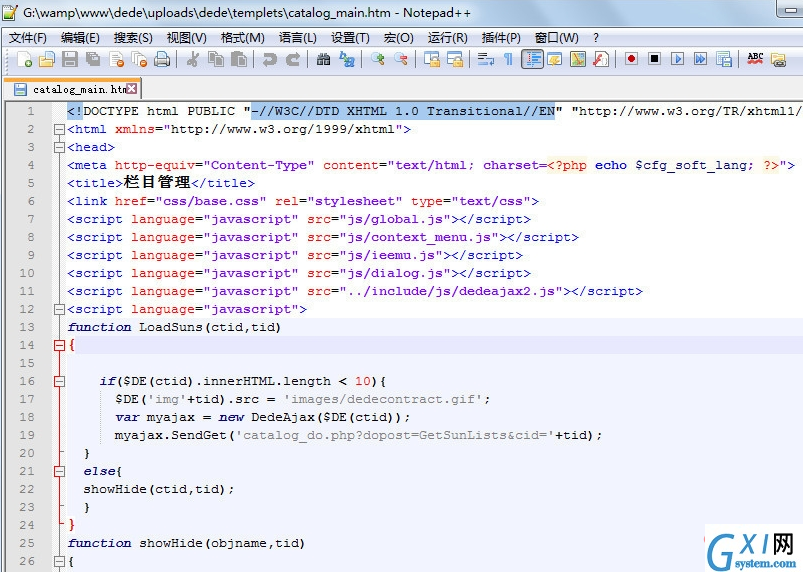
Task: Stop macro recording with square icon
Action: coord(654,59)
